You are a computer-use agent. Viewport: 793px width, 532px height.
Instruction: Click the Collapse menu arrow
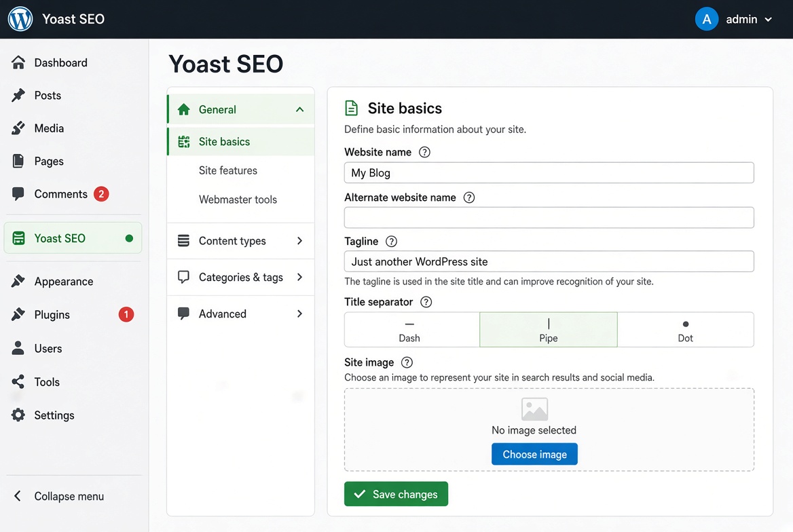[18, 496]
